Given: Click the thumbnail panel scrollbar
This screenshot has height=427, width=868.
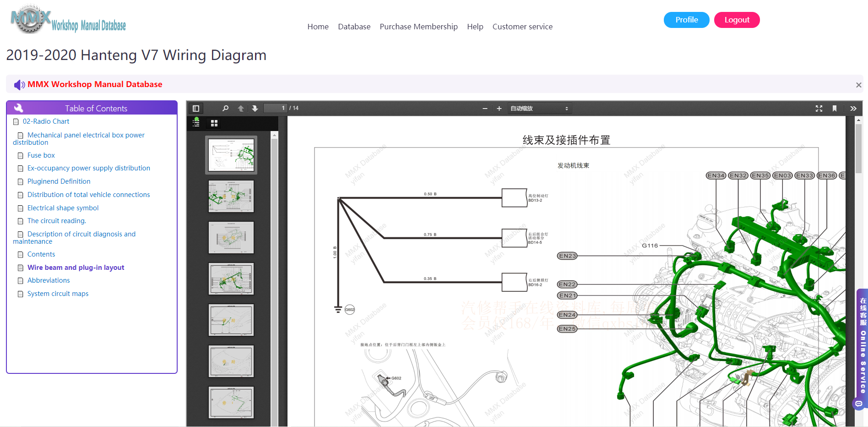Looking at the screenshot, I should coord(275,279).
